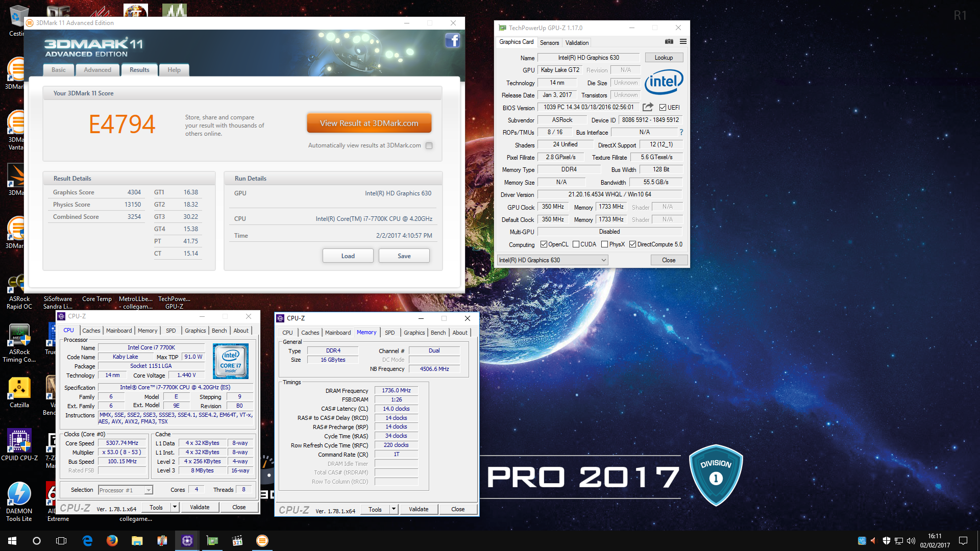Open DAEMON Tools Lite desktop shortcut
This screenshot has height=551, width=980.
(19, 502)
